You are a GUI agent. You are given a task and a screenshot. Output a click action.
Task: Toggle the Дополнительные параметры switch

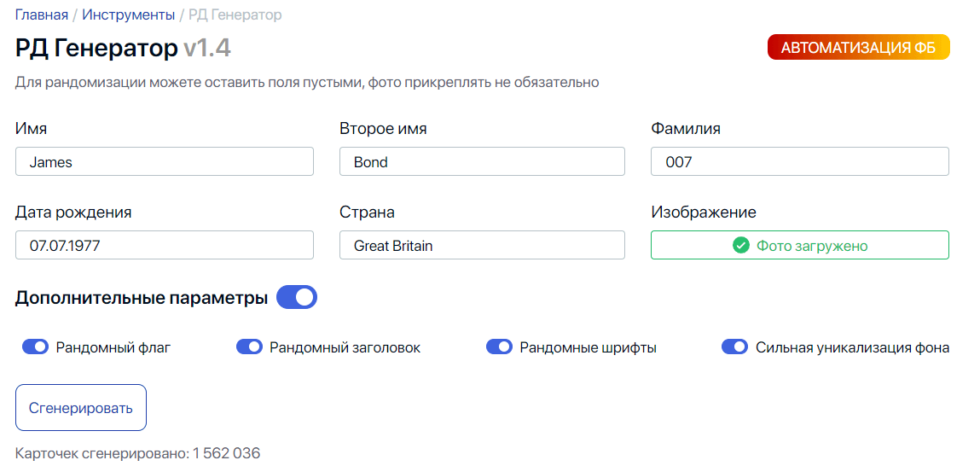297,298
